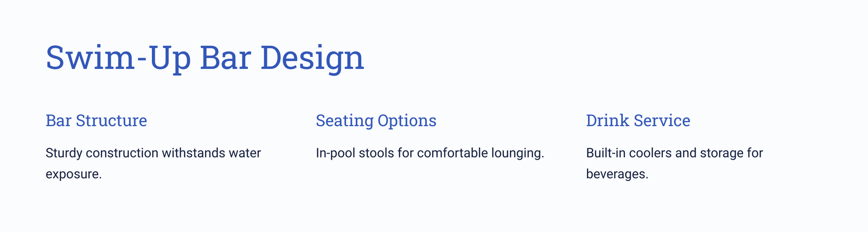
Task: Select the Drink Service heading
Action: [x=638, y=120]
